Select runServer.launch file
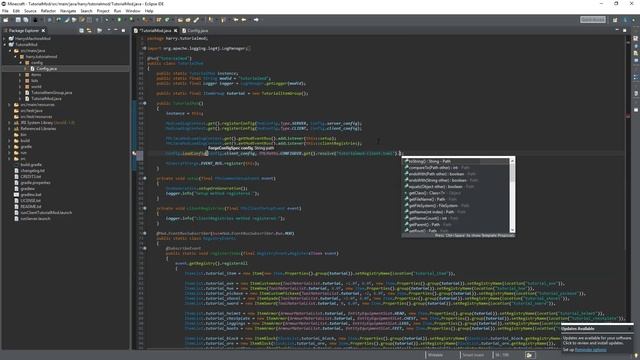 tap(36, 218)
